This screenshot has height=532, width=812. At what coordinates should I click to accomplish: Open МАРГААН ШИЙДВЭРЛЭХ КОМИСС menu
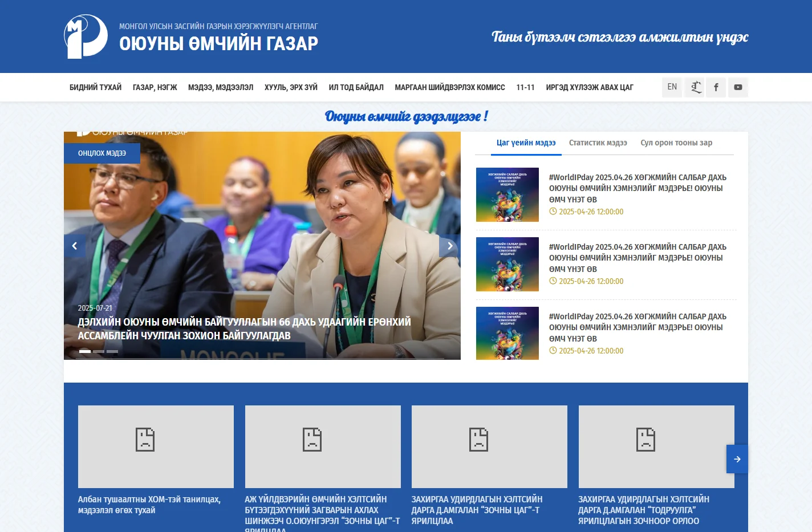coord(450,87)
